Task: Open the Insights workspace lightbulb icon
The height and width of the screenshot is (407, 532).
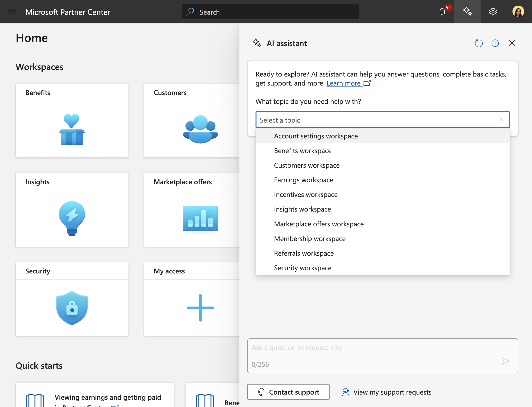Action: pyautogui.click(x=72, y=218)
